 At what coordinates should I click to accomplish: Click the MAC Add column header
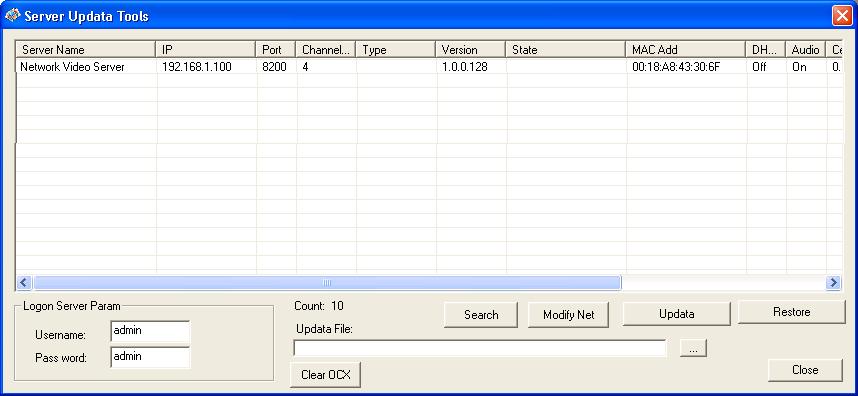pyautogui.click(x=686, y=50)
